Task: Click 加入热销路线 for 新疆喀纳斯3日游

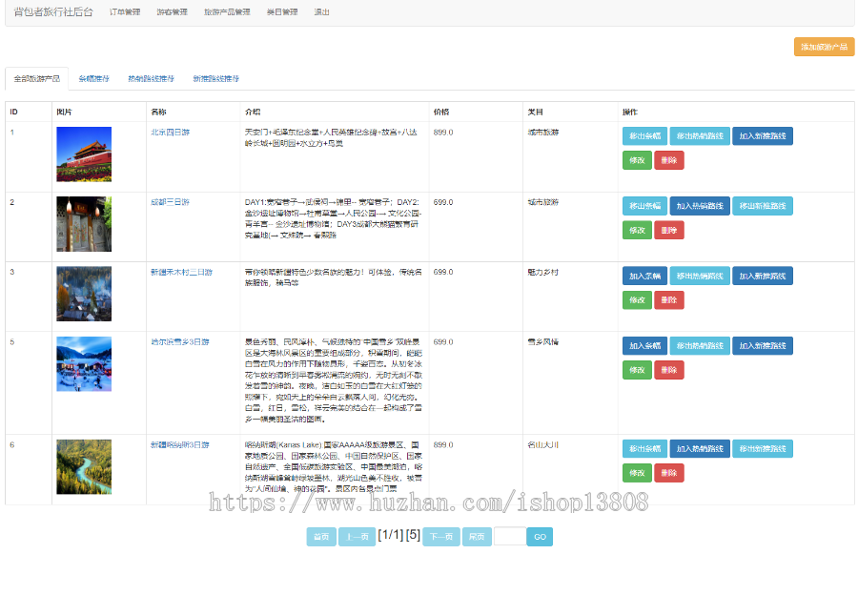Action: pyautogui.click(x=700, y=449)
